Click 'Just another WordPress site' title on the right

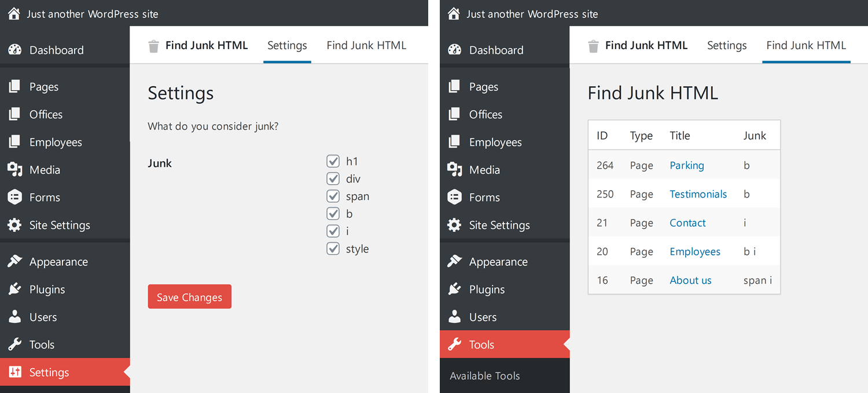[532, 14]
